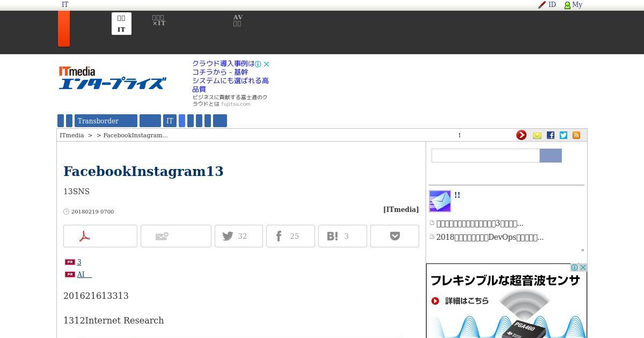Image resolution: width=644 pixels, height=338 pixels.
Task: Click the » more link in sidebar
Action: pyautogui.click(x=582, y=250)
